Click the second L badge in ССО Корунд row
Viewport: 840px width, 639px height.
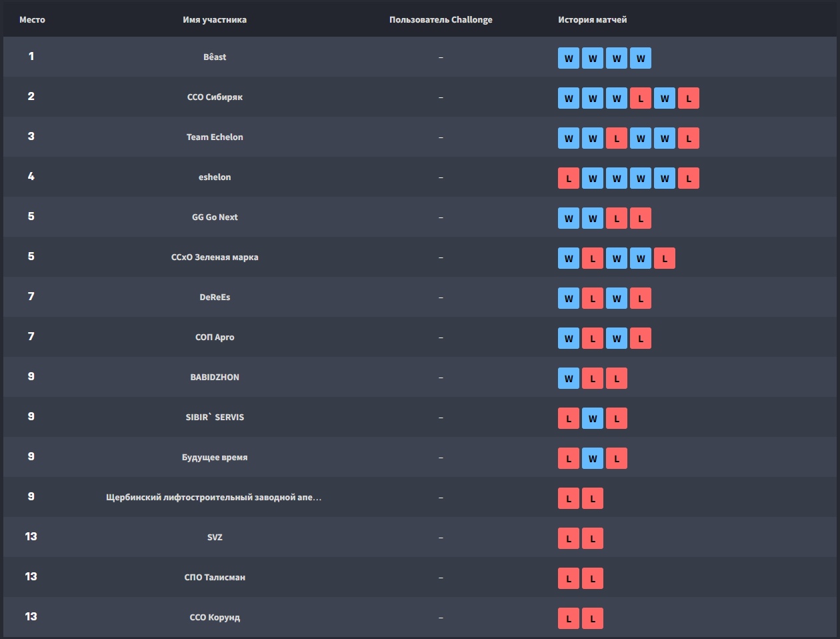593,618
